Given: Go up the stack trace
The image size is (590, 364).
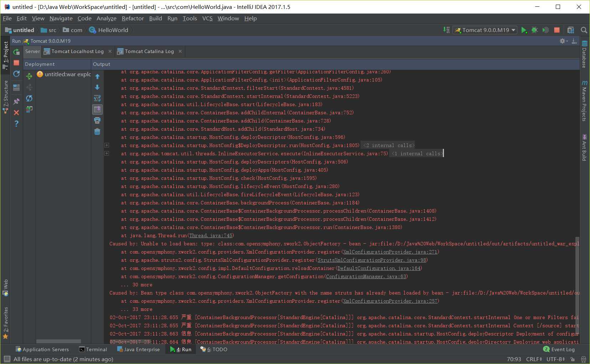Looking at the screenshot, I should coord(97,76).
